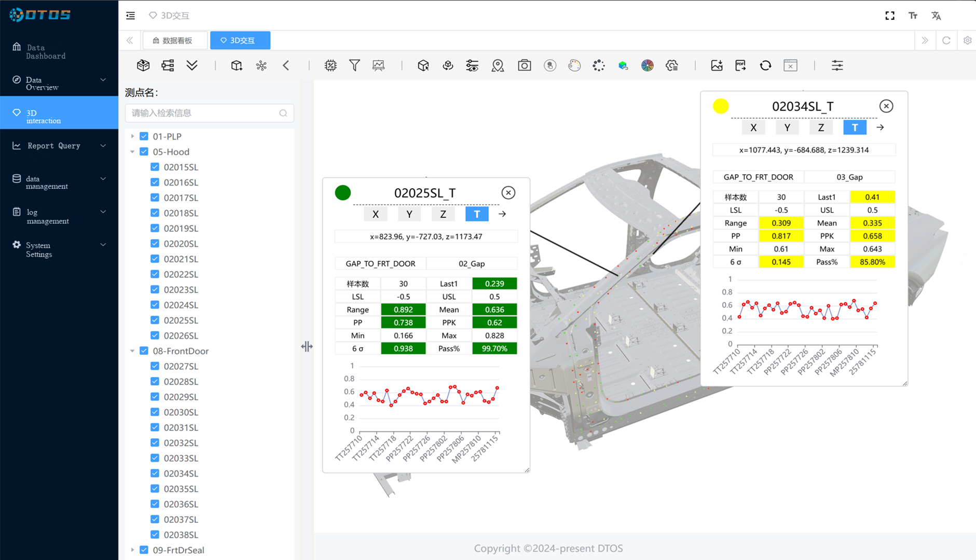
Task: Uncheck the 02034SL measurement point checkbox
Action: click(155, 473)
